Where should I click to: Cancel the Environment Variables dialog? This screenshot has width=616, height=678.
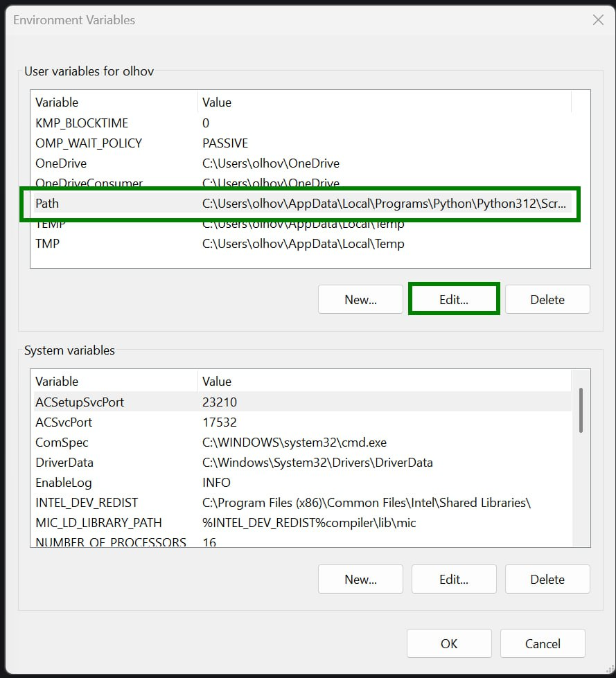coord(543,643)
